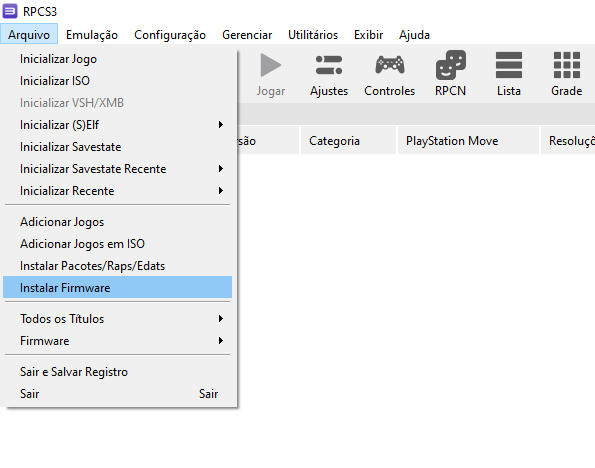Open the Emulação menu
Screen dimensions: 595x468
click(x=92, y=35)
